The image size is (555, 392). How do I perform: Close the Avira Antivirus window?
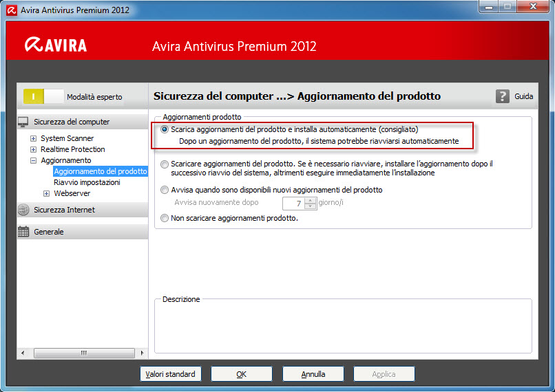[x=533, y=7]
